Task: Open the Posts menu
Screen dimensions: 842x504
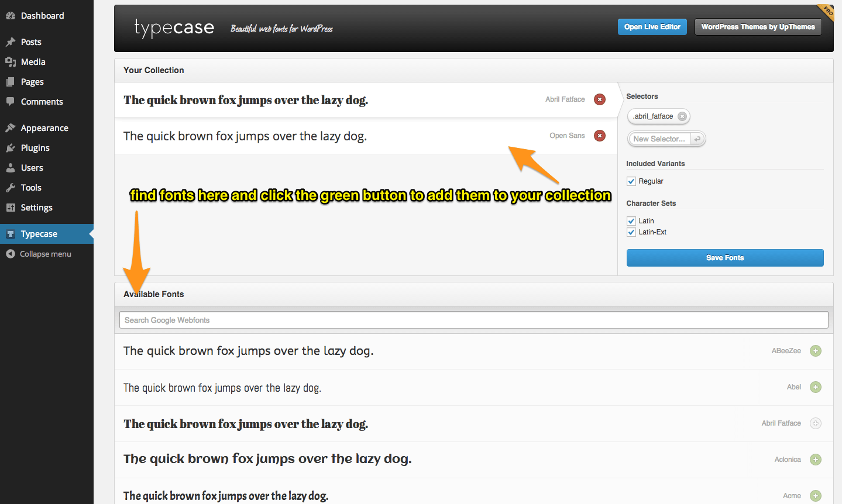Action: coord(10,42)
